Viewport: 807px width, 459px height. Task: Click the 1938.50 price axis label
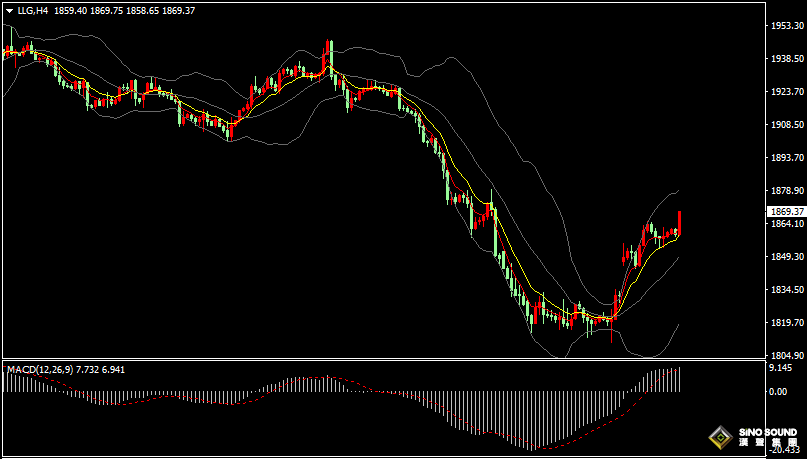[787, 59]
